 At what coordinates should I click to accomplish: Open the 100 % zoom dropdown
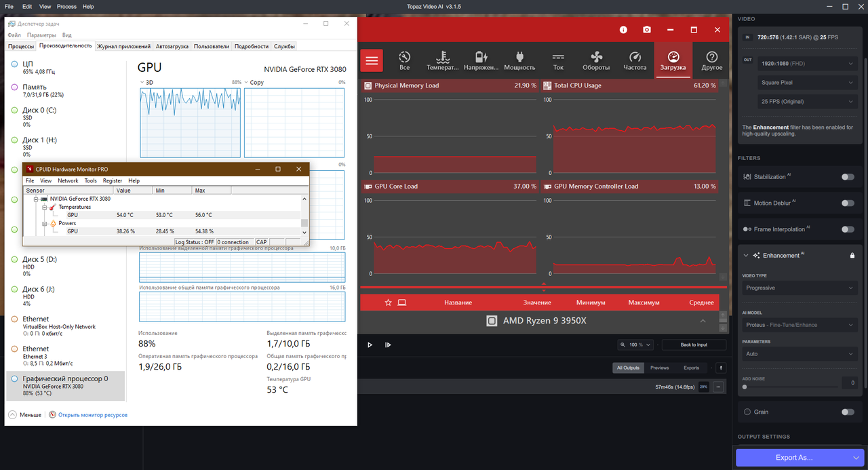click(x=636, y=345)
